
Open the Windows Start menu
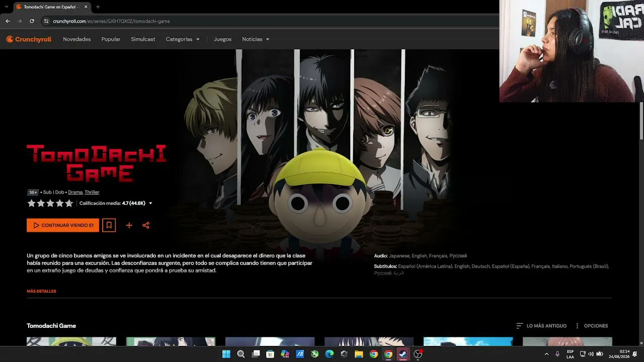(226, 354)
